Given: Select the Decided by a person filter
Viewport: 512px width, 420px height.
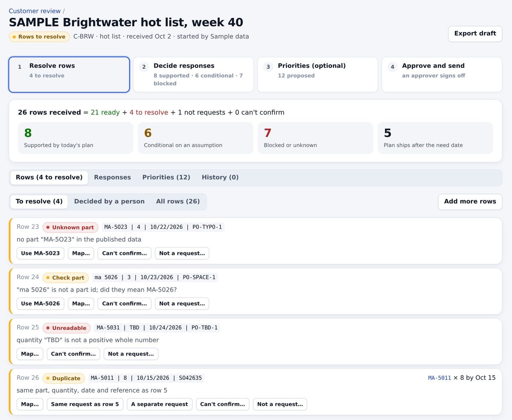Looking at the screenshot, I should tap(109, 201).
